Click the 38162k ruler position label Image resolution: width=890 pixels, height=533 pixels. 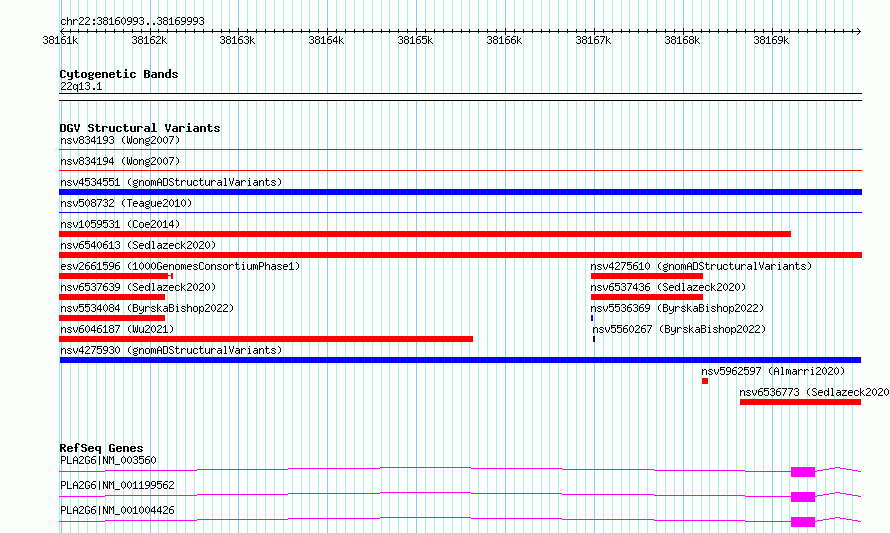pos(149,40)
